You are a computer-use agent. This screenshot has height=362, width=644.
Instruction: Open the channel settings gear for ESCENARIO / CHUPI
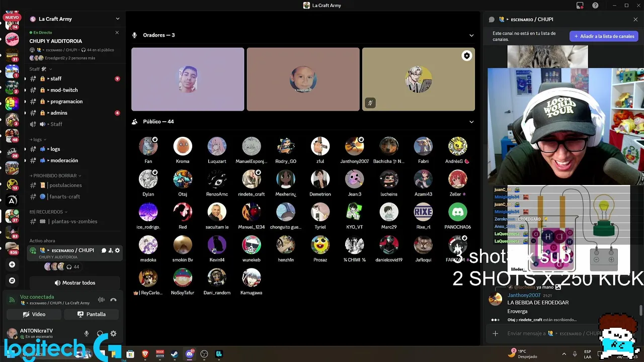(x=118, y=250)
